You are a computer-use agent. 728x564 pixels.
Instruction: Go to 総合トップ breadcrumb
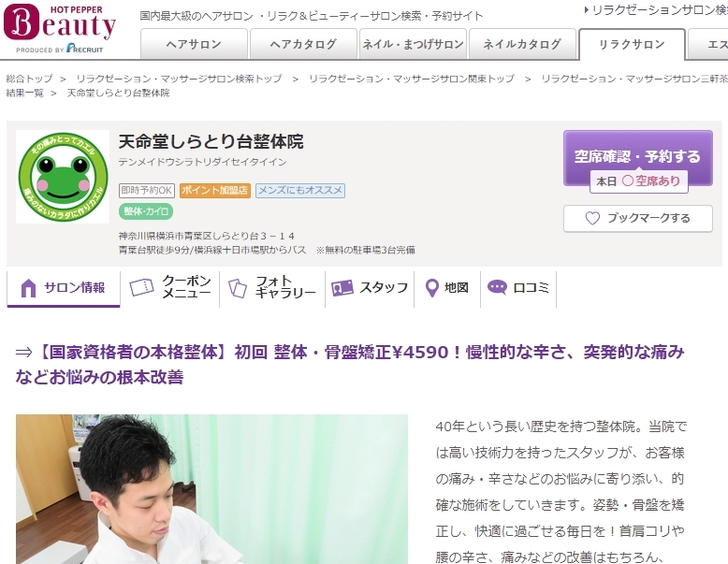pos(29,79)
